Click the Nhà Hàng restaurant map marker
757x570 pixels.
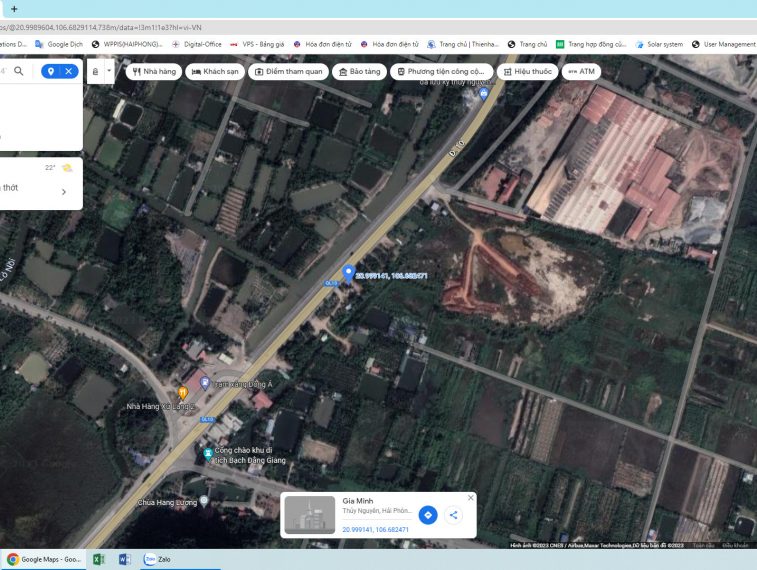click(x=182, y=393)
